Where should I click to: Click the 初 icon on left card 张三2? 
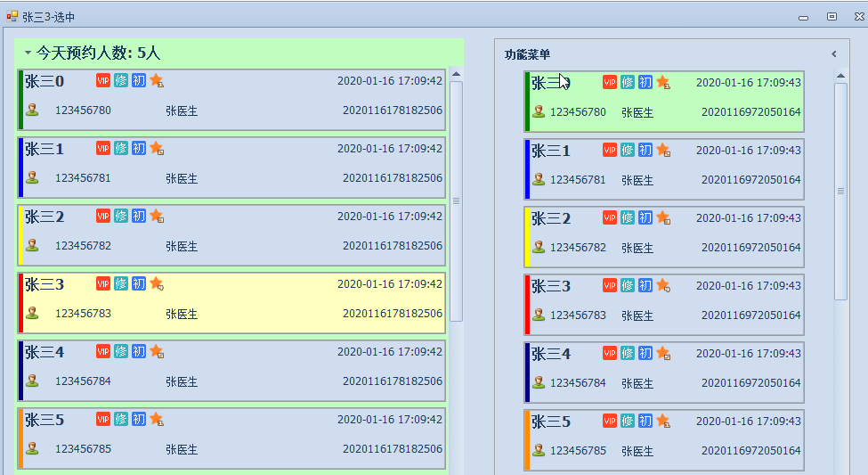point(138,216)
